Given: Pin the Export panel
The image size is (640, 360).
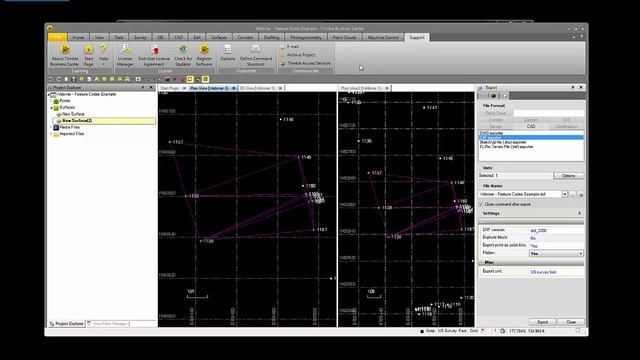Looking at the screenshot, I should (x=573, y=87).
